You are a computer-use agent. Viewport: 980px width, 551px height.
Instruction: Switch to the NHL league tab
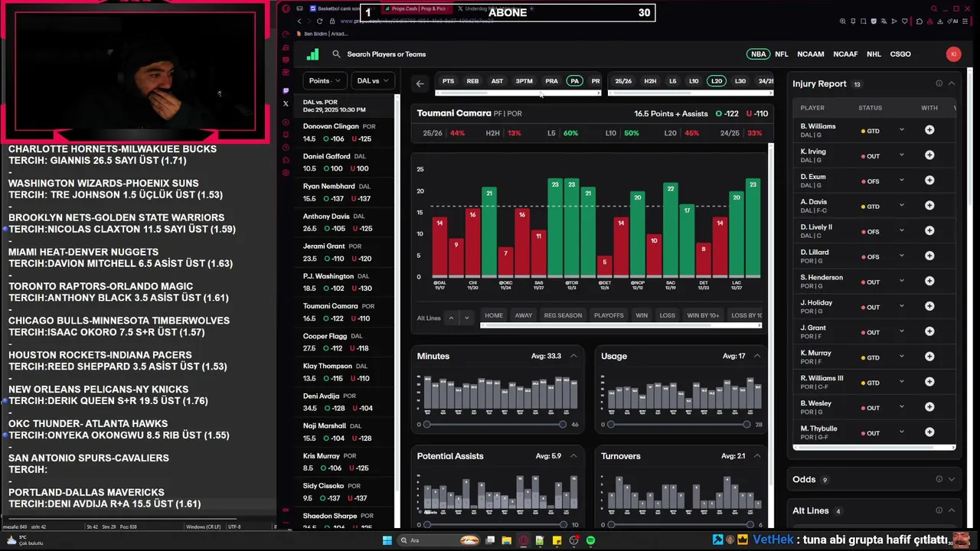point(874,54)
